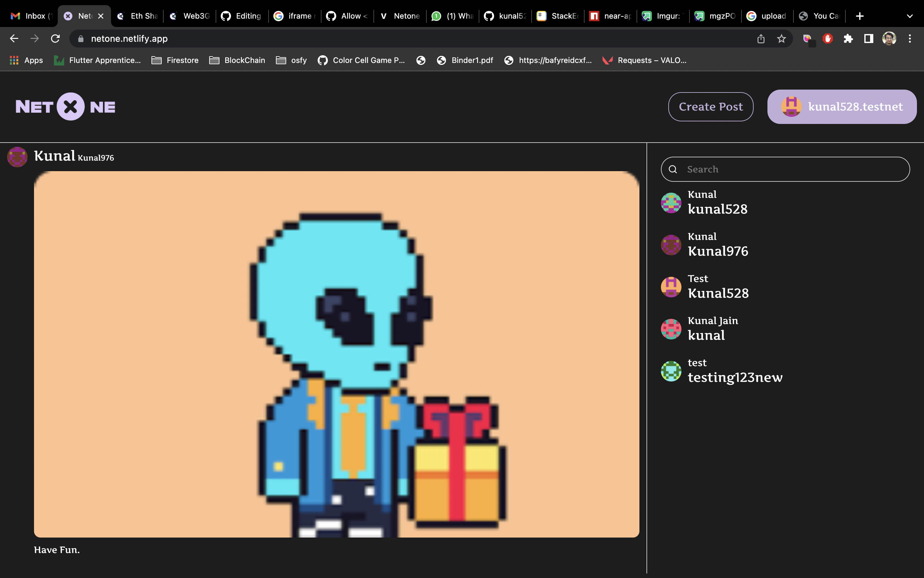The width and height of the screenshot is (924, 578).
Task: Open a new tab with plus button
Action: click(860, 16)
